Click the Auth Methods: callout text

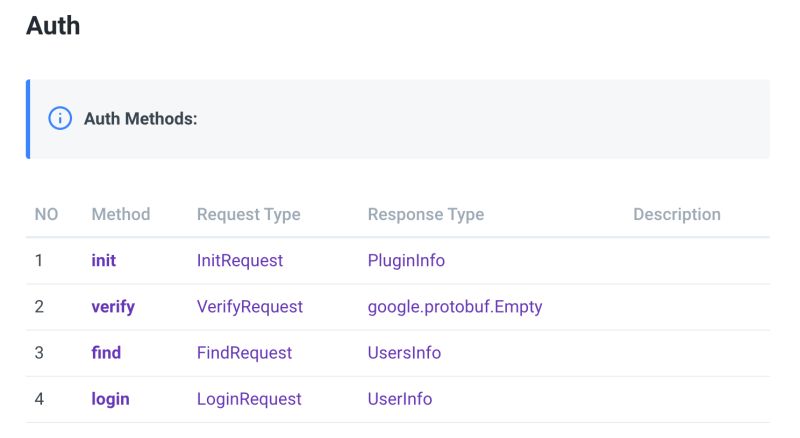click(140, 119)
